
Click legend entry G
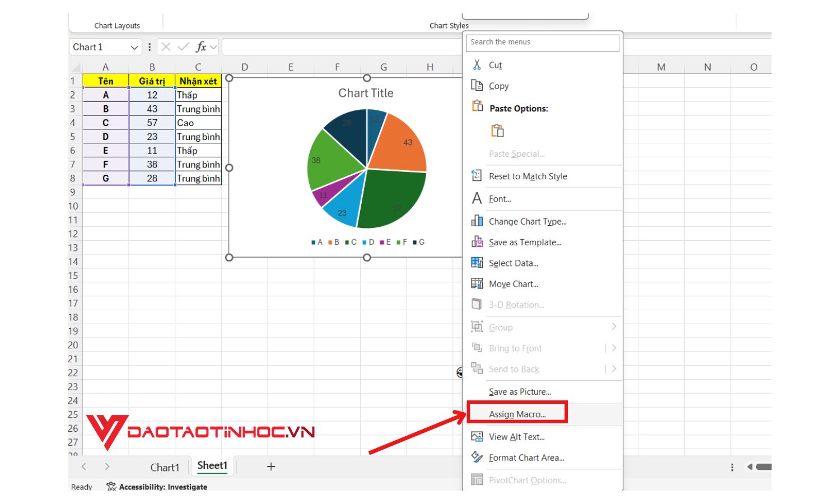419,242
